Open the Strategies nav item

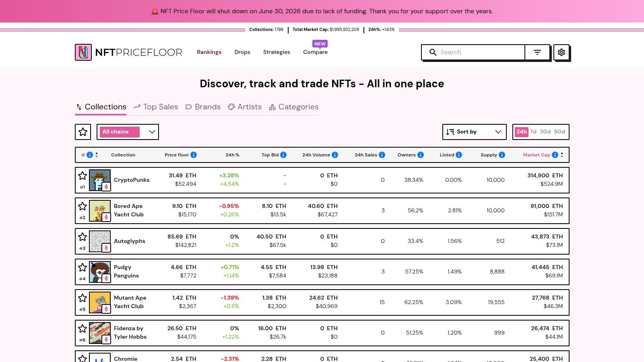[x=277, y=52]
